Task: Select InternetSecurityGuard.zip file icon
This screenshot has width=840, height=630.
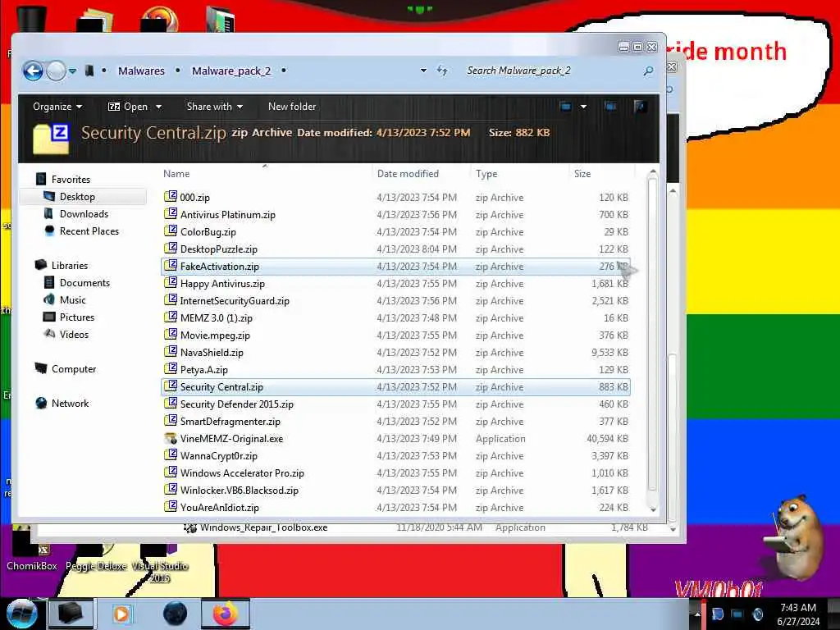Action: [171, 300]
